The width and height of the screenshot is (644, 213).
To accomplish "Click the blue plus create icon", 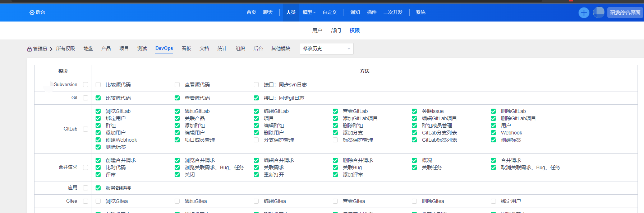I will 584,13.
